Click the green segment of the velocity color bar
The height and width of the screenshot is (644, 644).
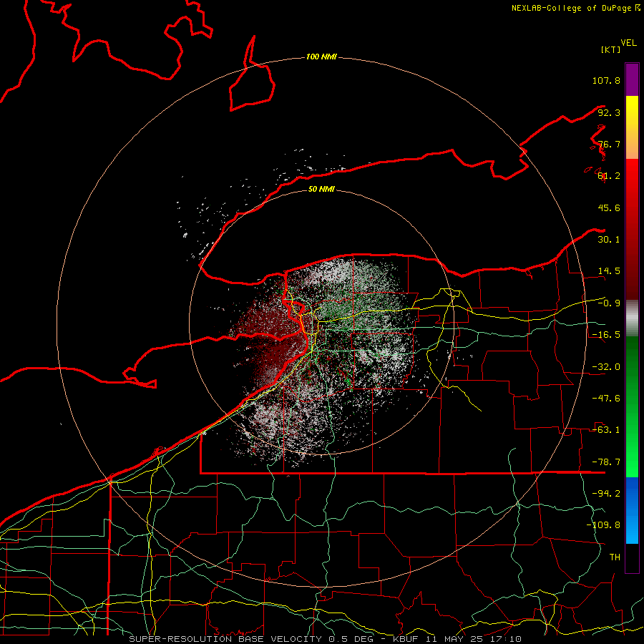coord(632,406)
